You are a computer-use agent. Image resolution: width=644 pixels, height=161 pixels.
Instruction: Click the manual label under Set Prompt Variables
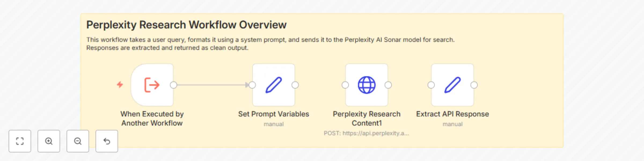274,124
